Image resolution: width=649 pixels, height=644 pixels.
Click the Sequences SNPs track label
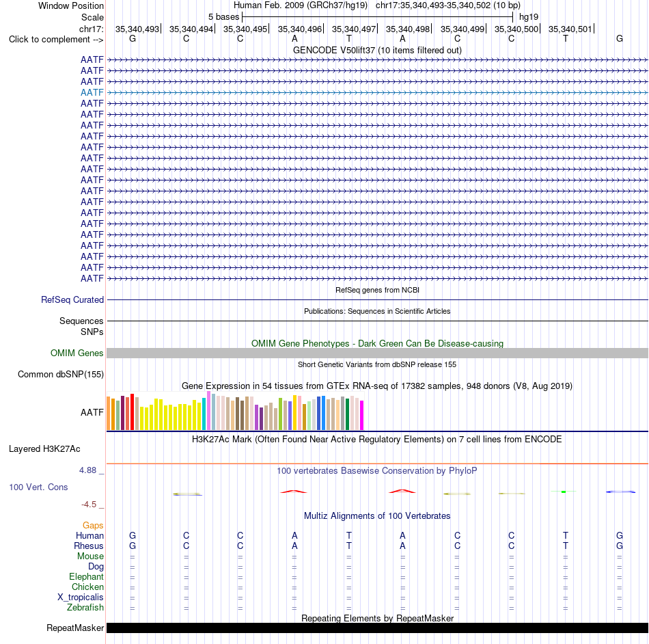click(81, 326)
